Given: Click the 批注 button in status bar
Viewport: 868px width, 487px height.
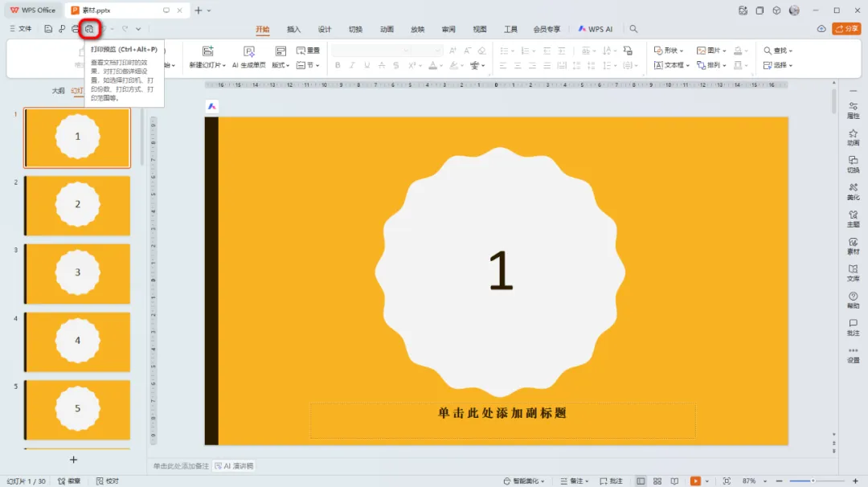Looking at the screenshot, I should (x=610, y=481).
